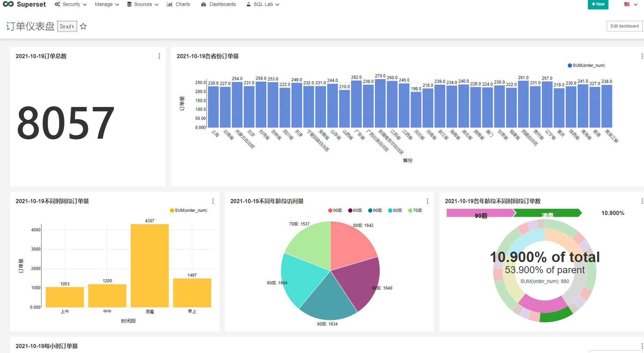Click the 2021-10-19每小时订单量 chart title

pyautogui.click(x=47, y=346)
